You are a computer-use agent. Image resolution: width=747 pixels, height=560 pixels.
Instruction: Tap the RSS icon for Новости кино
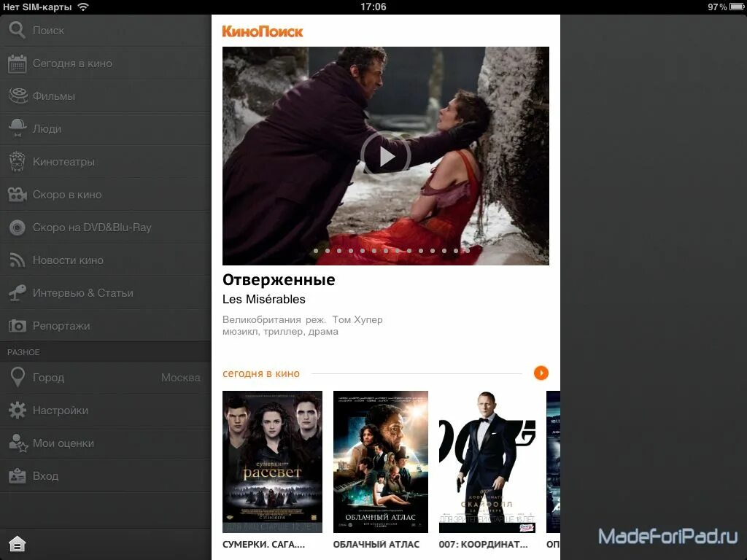pos(18,260)
